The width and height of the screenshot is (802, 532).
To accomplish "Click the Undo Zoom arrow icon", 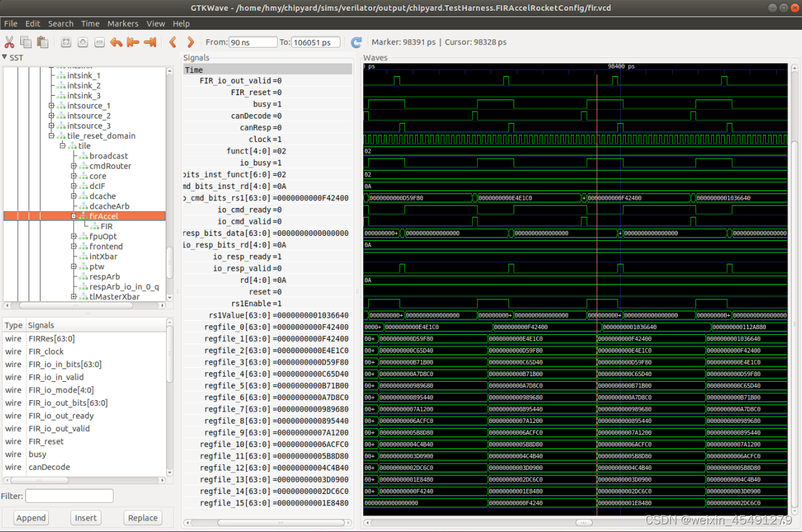I will click(116, 42).
